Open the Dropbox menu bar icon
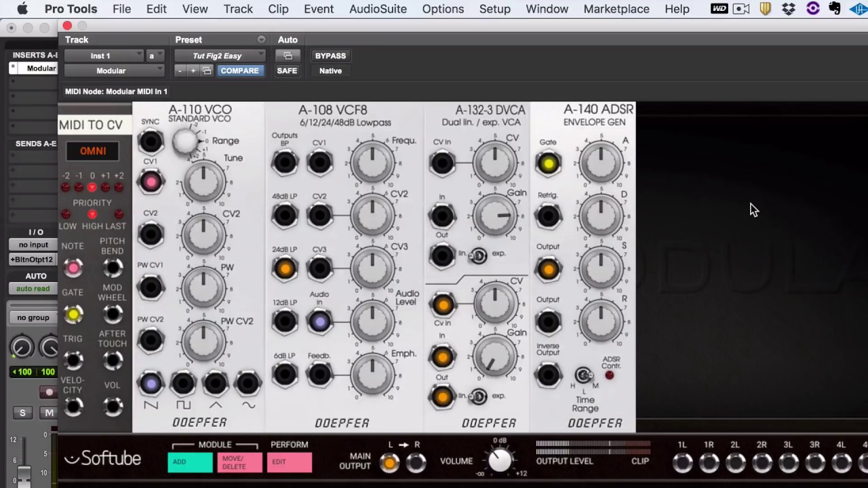This screenshot has height=488, width=868. [789, 9]
